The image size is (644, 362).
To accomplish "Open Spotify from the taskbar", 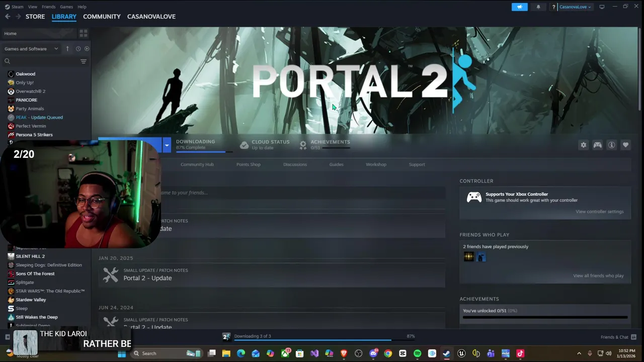I will tap(417, 353).
